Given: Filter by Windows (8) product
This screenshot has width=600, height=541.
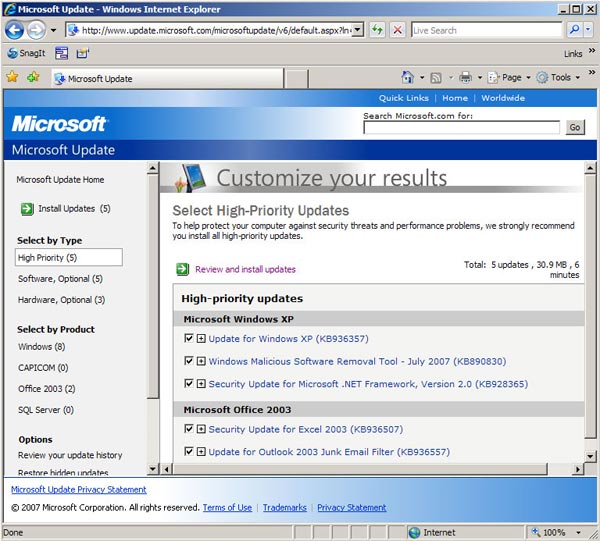Looking at the screenshot, I should click(x=41, y=347).
